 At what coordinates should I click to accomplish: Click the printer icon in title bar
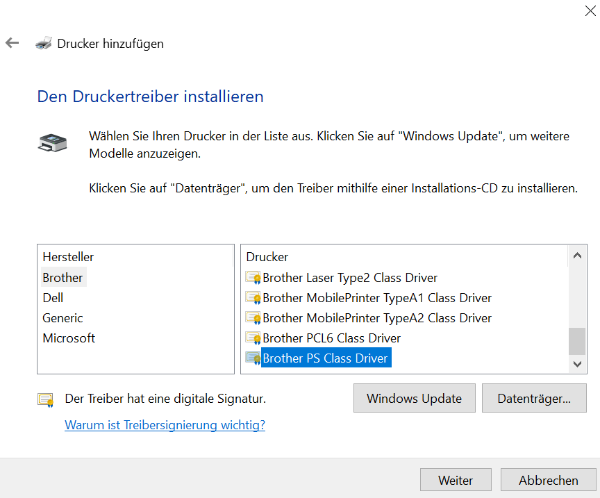click(43, 44)
